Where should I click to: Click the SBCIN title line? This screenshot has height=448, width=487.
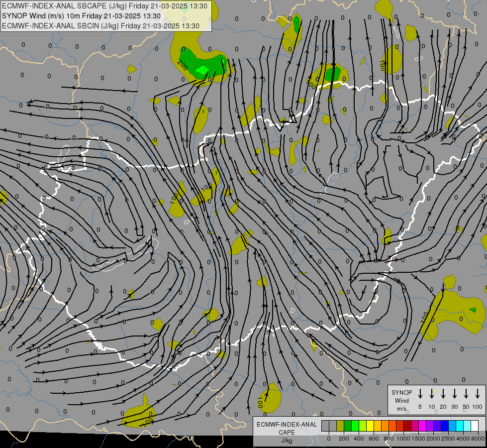(x=100, y=26)
